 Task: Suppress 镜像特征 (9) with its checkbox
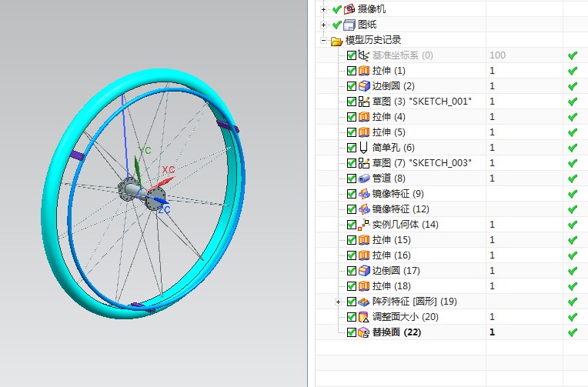click(x=352, y=194)
